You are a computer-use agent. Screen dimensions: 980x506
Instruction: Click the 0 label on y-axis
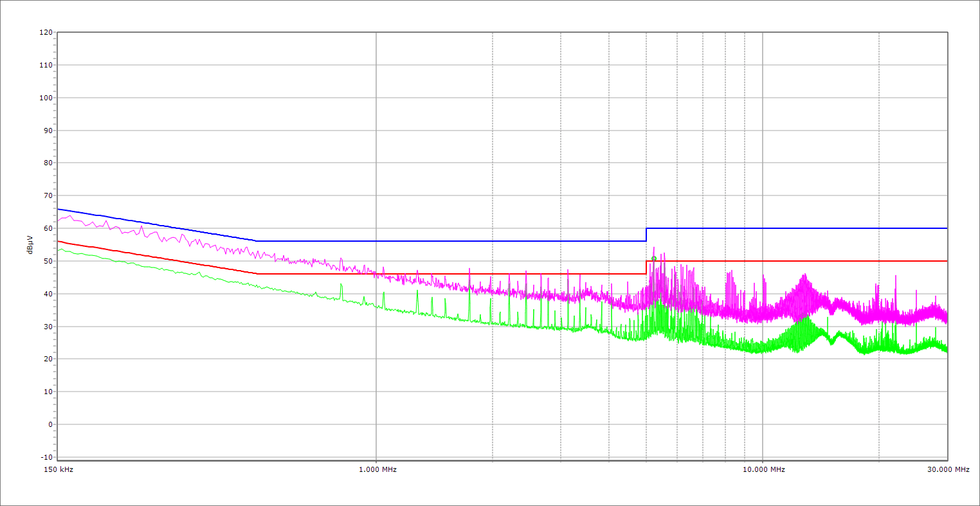coord(50,424)
